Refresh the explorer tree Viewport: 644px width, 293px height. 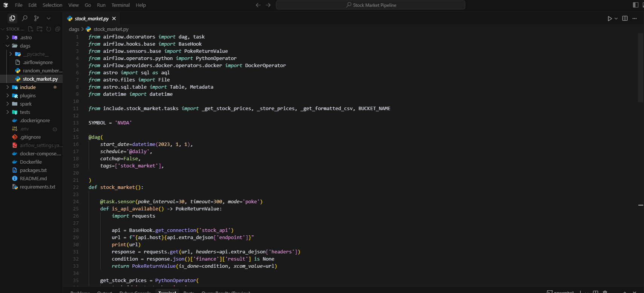coord(49,29)
